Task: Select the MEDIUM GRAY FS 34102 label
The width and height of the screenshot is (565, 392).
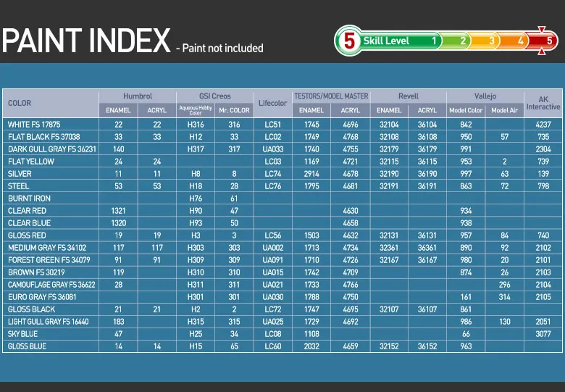Action: [x=47, y=248]
